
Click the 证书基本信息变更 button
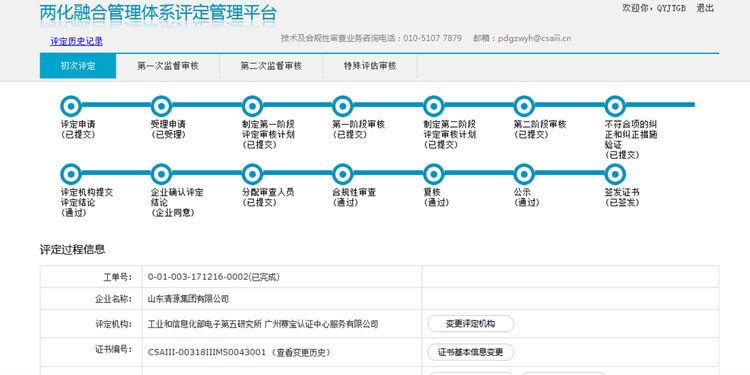[471, 353]
